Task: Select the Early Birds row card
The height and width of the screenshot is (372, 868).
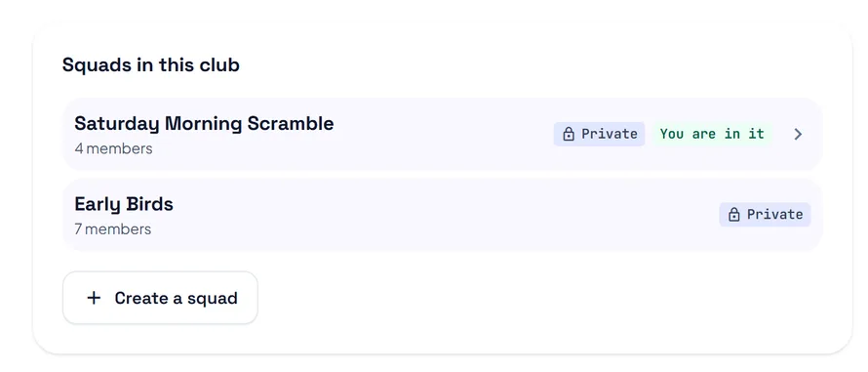Action: tap(442, 215)
